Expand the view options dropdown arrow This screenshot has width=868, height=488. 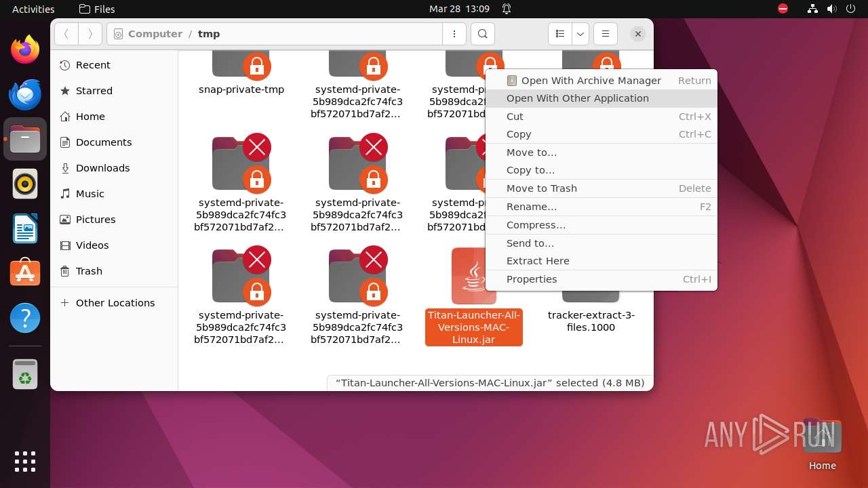click(x=580, y=34)
